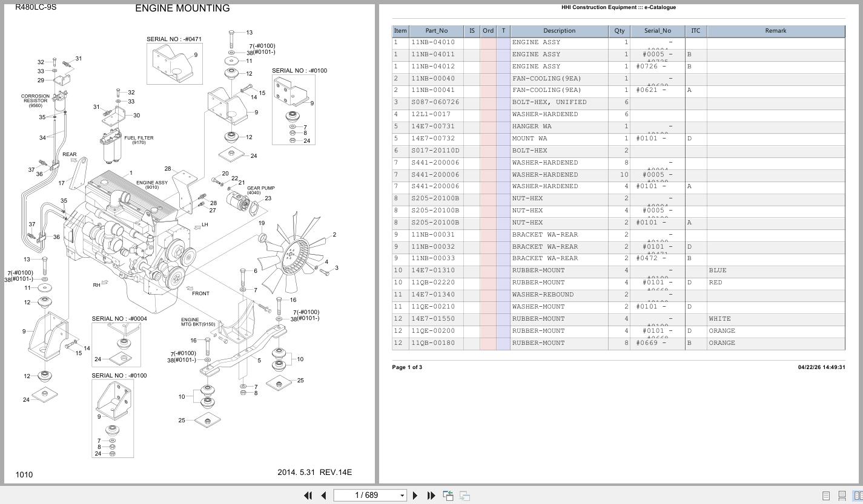Click the WASHER-REBOUND description
863x504 pixels.
click(543, 295)
